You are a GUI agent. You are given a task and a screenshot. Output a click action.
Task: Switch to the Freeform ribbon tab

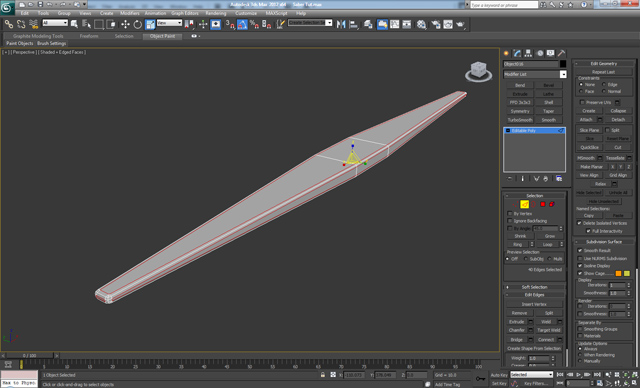(x=89, y=36)
